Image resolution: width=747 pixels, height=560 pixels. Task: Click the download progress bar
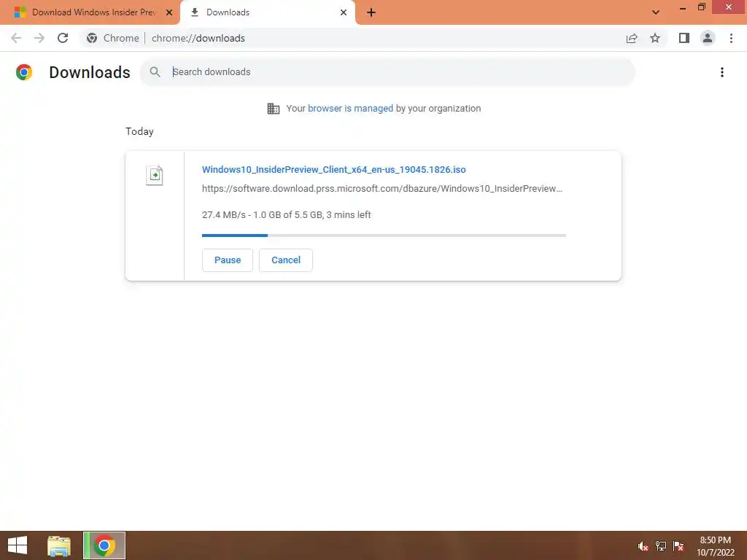tap(384, 236)
